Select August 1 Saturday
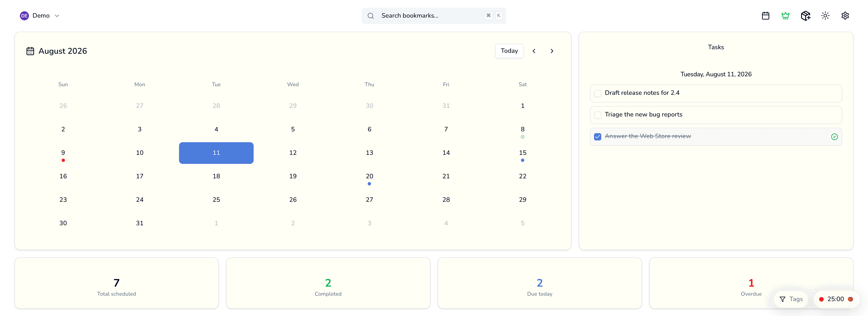The image size is (868, 316). pos(523,106)
